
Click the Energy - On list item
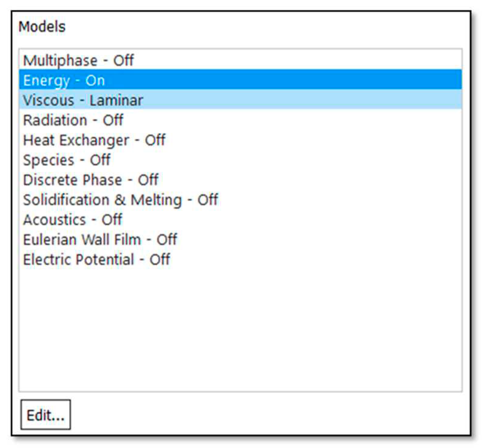click(x=64, y=80)
